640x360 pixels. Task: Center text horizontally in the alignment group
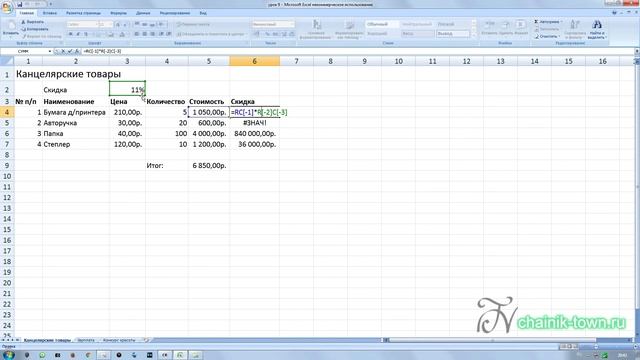144,34
